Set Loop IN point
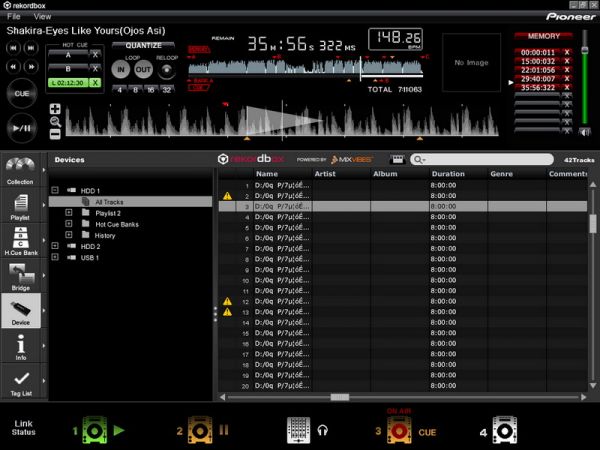This screenshot has width=600, height=450. coord(121,70)
